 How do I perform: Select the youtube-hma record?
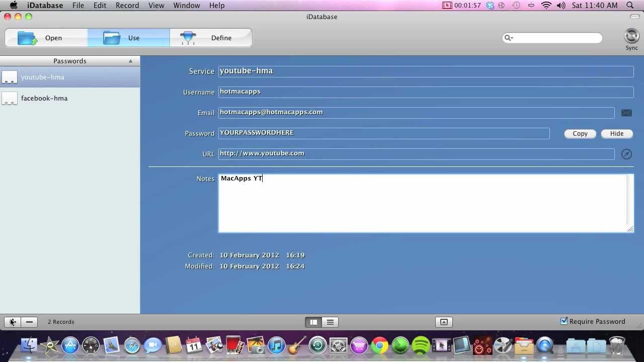pos(70,77)
